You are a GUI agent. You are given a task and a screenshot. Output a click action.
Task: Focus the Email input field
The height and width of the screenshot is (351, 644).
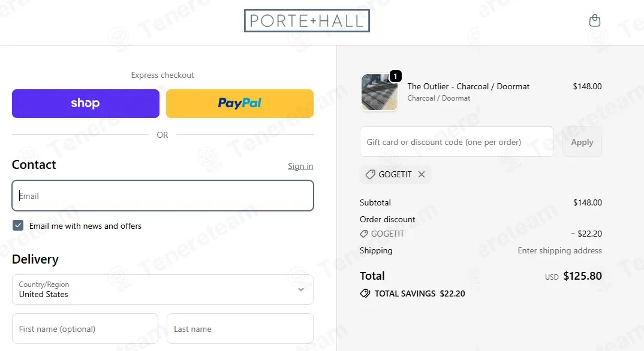pos(162,196)
